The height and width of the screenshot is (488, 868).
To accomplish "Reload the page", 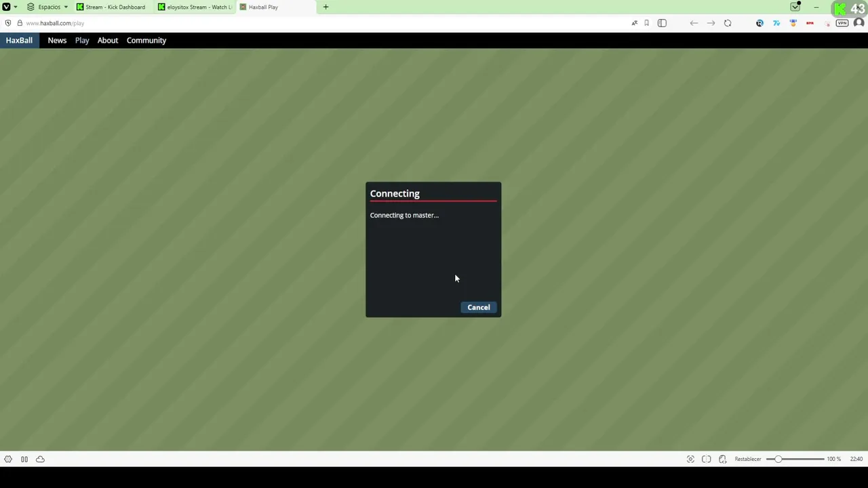I will click(x=728, y=23).
